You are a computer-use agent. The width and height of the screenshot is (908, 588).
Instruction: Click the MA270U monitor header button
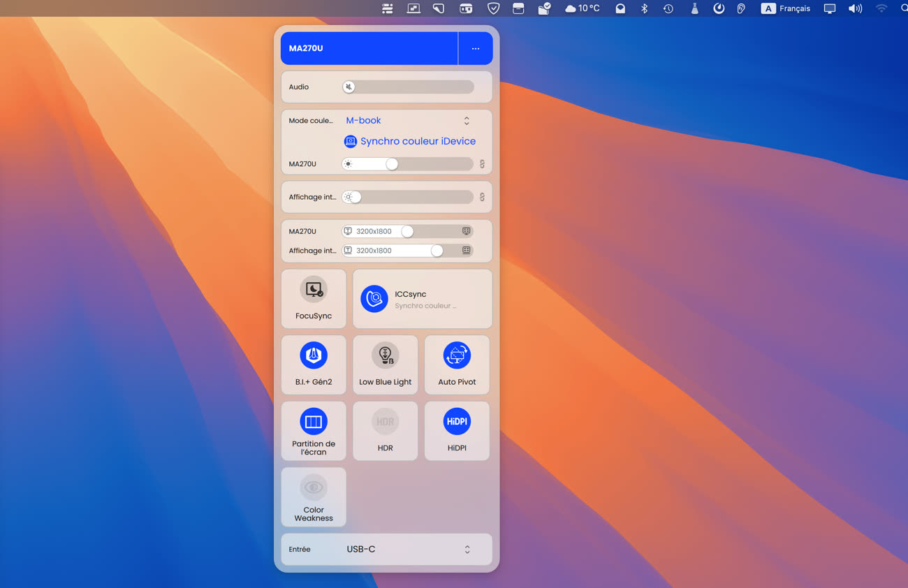pyautogui.click(x=369, y=49)
